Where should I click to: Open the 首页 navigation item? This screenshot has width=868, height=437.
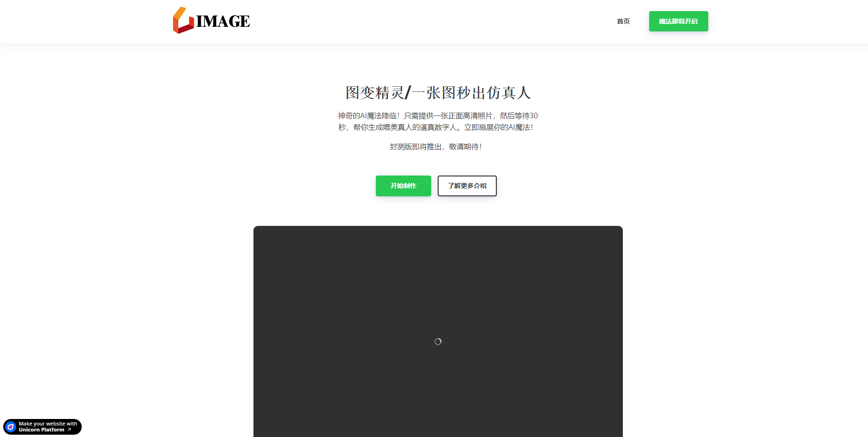point(623,21)
